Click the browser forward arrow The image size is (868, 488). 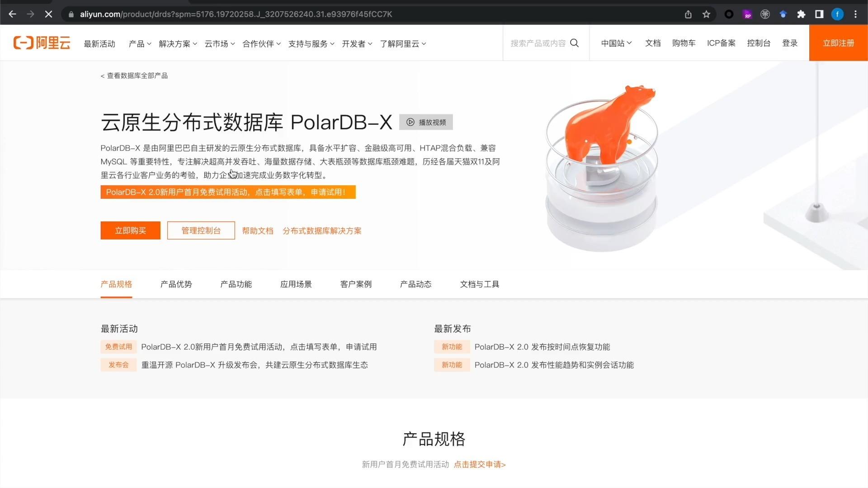tap(30, 14)
